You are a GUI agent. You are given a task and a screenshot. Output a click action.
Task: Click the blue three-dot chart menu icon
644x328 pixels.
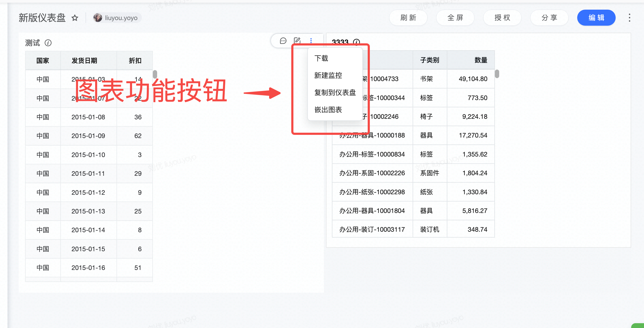click(x=311, y=41)
